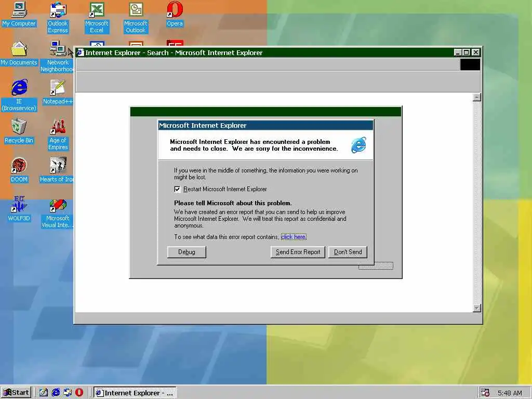Click the Microsoft Internet Explorer dialog title bar
532x399 pixels.
(x=265, y=126)
